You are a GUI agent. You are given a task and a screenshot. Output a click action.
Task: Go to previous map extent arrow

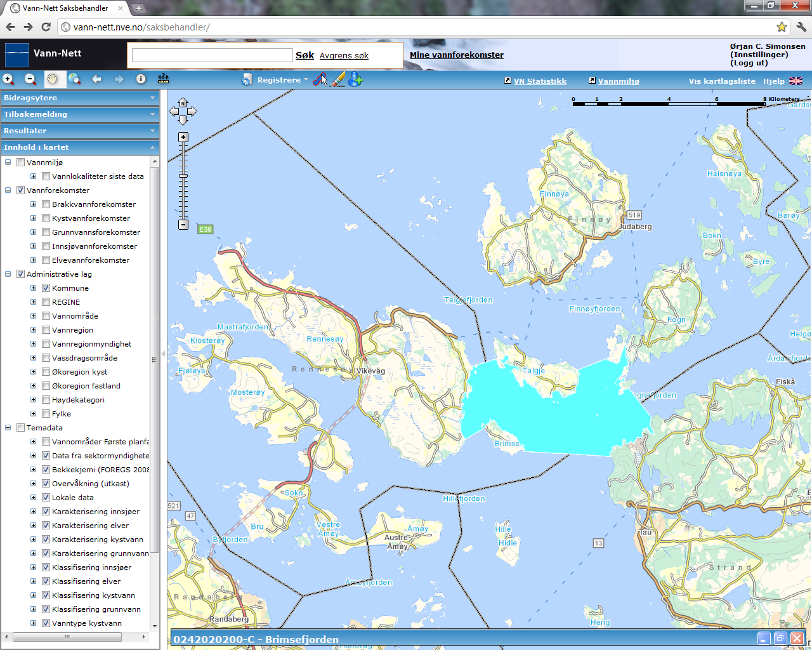point(96,79)
